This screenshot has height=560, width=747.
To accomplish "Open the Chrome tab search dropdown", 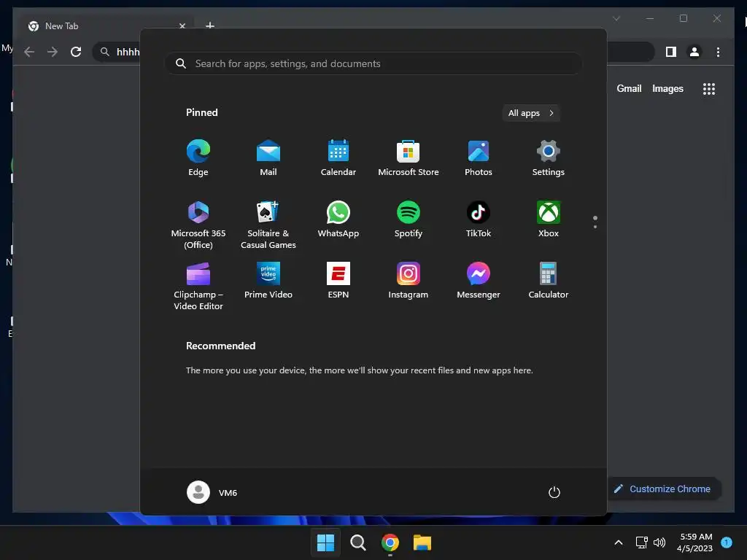I will tap(616, 18).
